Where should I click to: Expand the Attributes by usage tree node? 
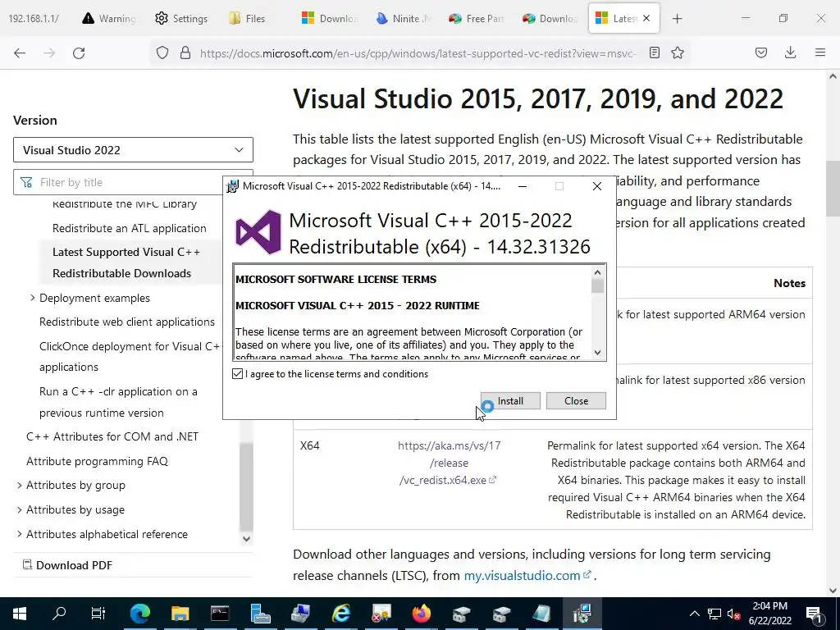(20, 509)
